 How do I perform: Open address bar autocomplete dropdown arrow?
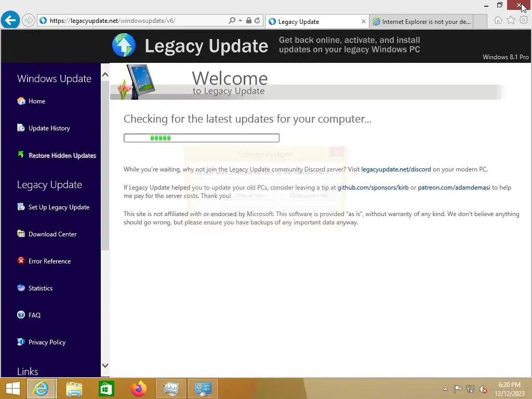(x=240, y=21)
